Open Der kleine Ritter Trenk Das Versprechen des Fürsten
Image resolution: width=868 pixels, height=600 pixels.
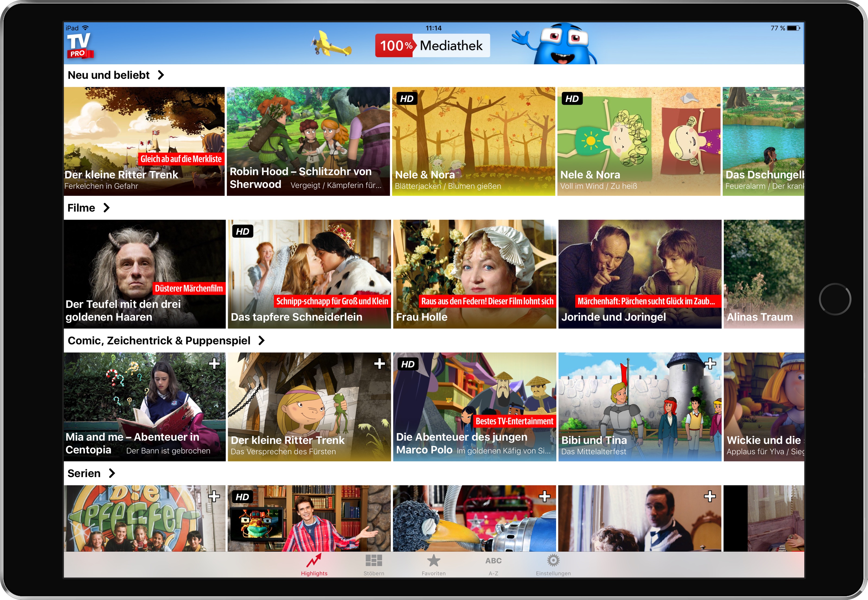(x=309, y=407)
